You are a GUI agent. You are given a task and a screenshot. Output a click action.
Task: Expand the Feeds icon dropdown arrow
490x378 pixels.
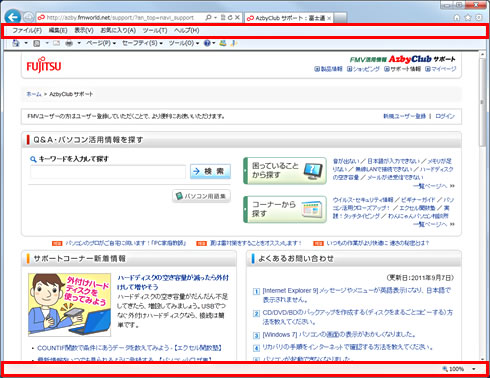[47, 43]
